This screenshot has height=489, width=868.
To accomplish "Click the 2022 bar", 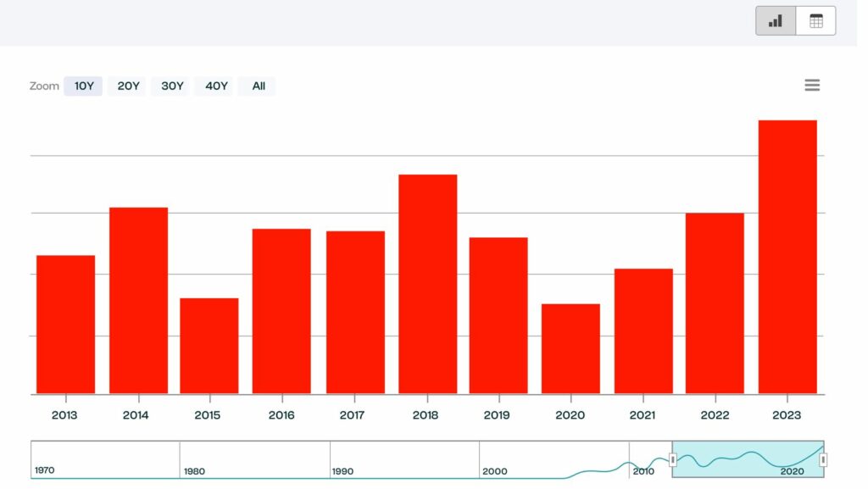I will coord(715,303).
